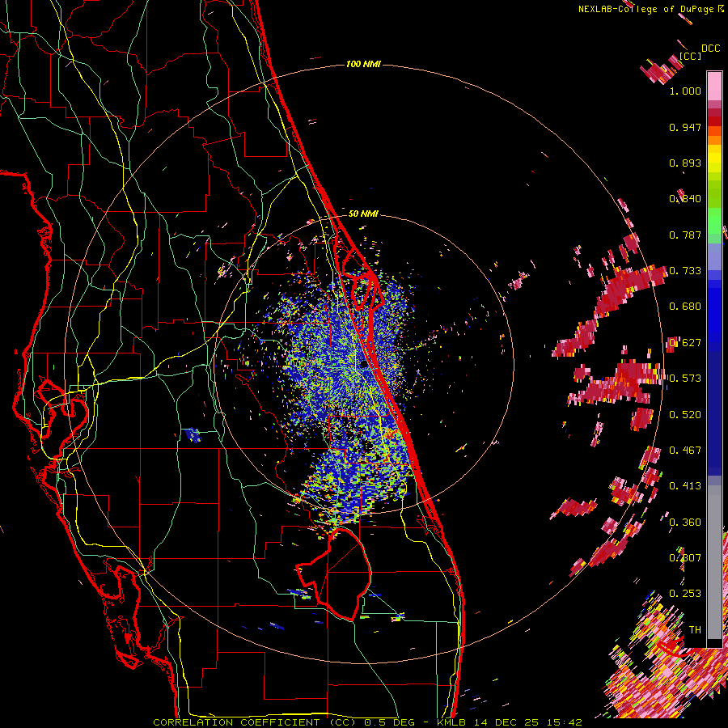
Task: Click the 0.573 legend value
Action: coord(685,379)
